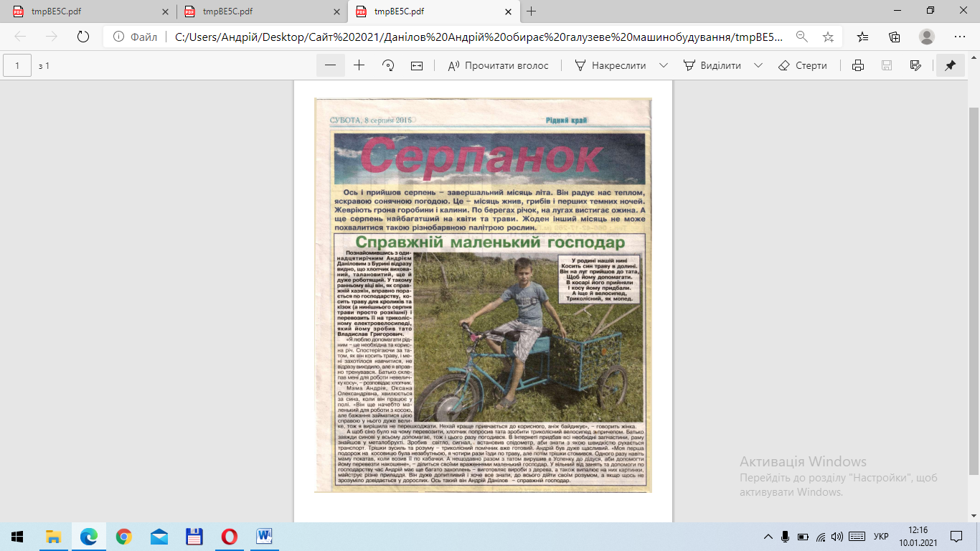Expand the Highlight color options dropdown
980x551 pixels.
coord(758,65)
